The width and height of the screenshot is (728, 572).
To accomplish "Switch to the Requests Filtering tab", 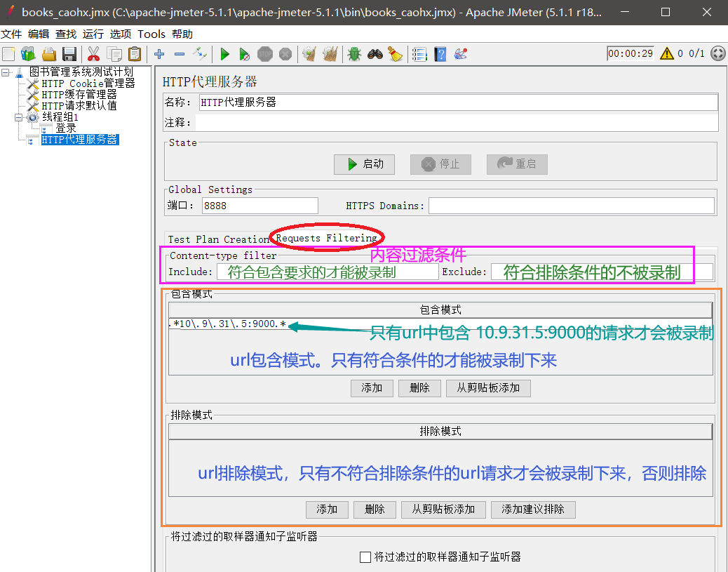I will 327,239.
